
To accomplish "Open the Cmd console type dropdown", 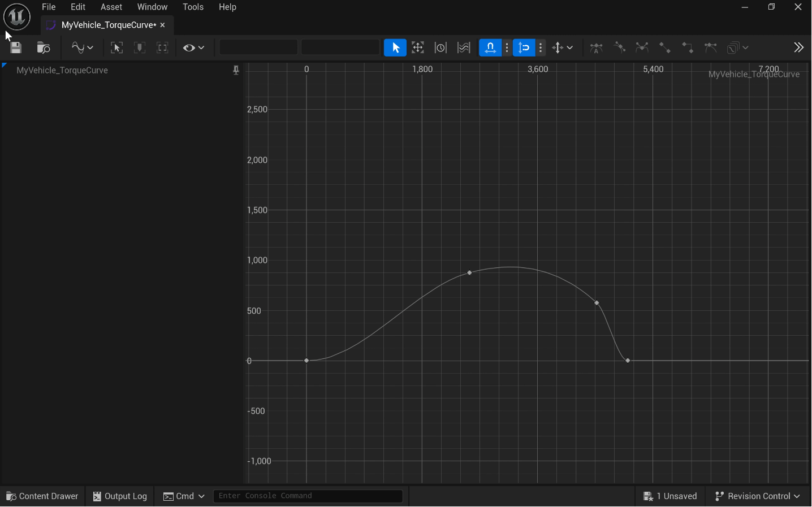I will 184,496.
